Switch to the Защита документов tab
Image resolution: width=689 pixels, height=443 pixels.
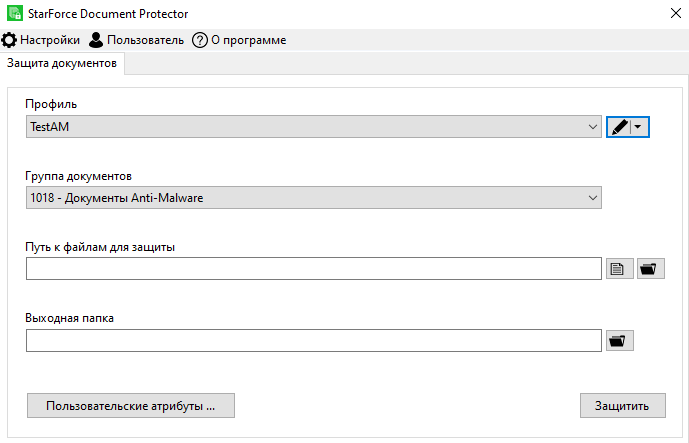click(x=62, y=63)
